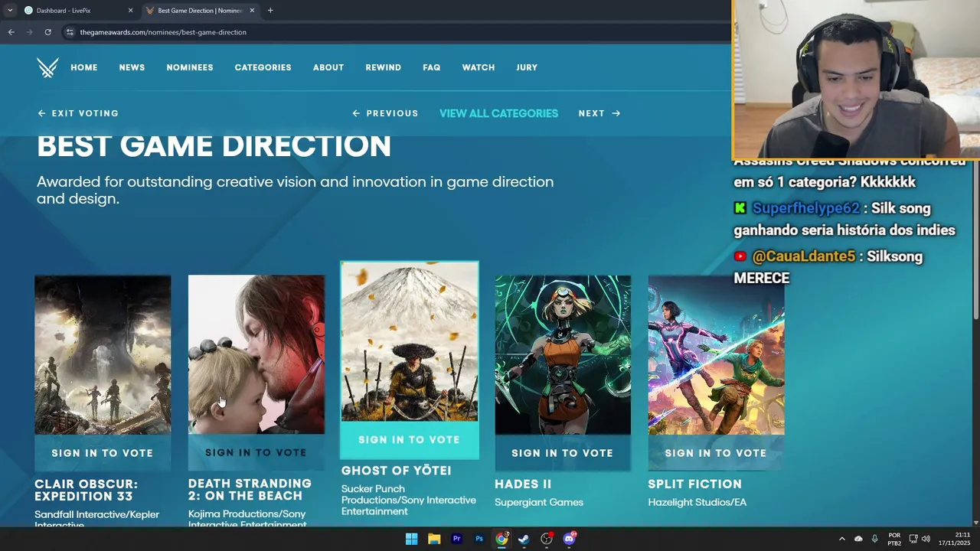The image size is (980, 551).
Task: Open Steam from taskbar
Action: click(524, 539)
